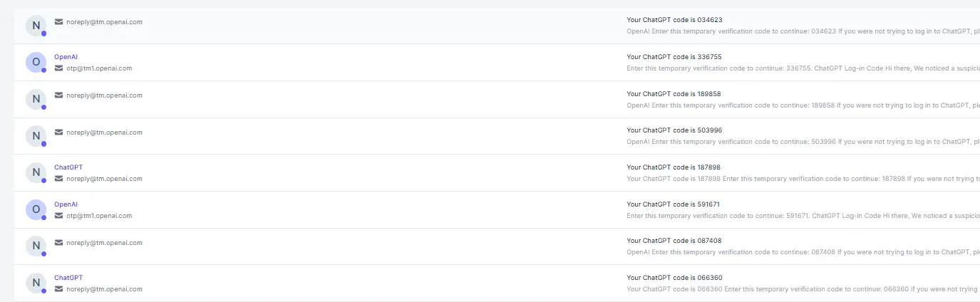
Task: Click envelope icon in the code 066360 row
Action: point(58,289)
